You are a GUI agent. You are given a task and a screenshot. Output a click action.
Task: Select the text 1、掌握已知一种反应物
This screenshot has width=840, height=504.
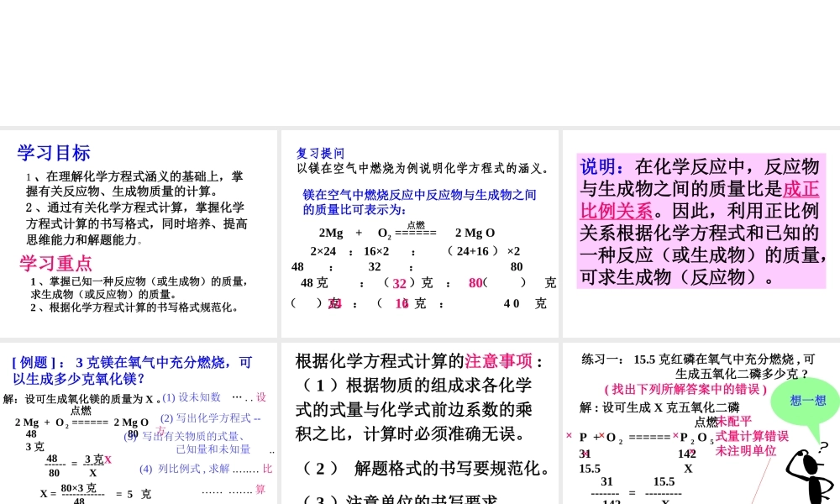pos(139,287)
